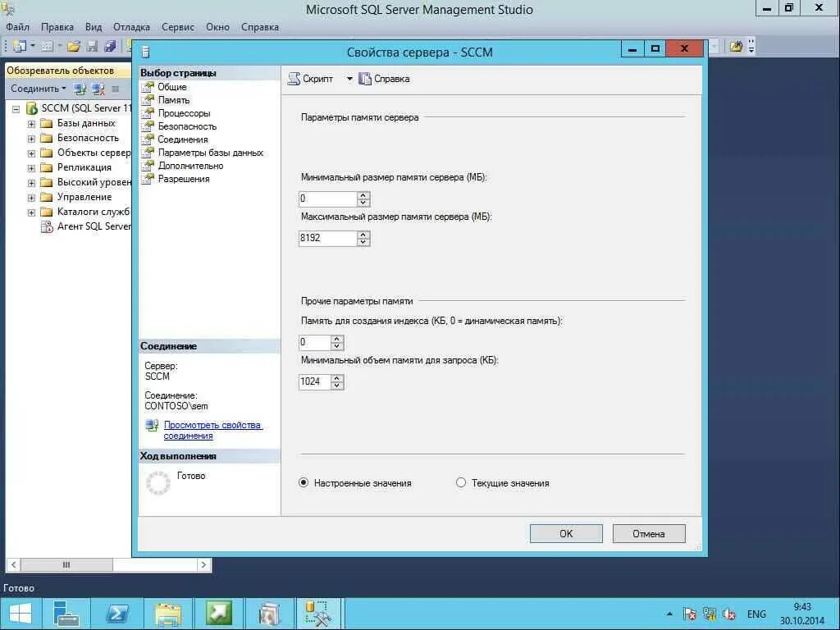The width and height of the screenshot is (840, 630).
Task: Click the maximum server memory field
Action: point(328,238)
